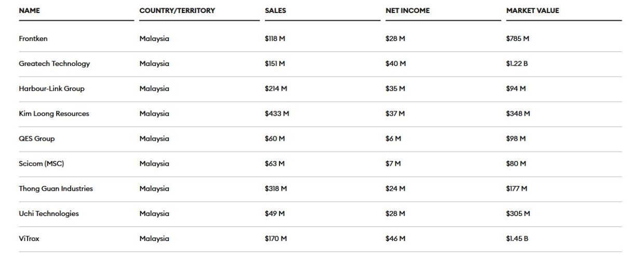Sort table by MARKET VALUE header
This screenshot has width=644, height=267.
pos(533,10)
